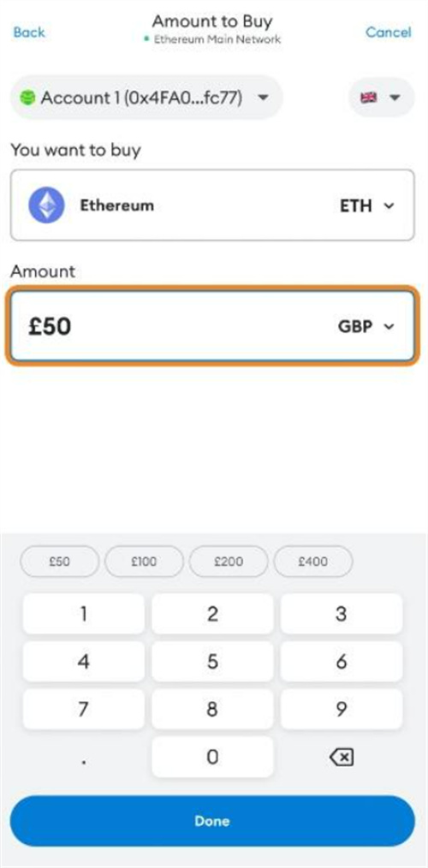Select the £100 quick amount chip
Image resolution: width=428 pixels, height=868 pixels.
click(x=144, y=562)
